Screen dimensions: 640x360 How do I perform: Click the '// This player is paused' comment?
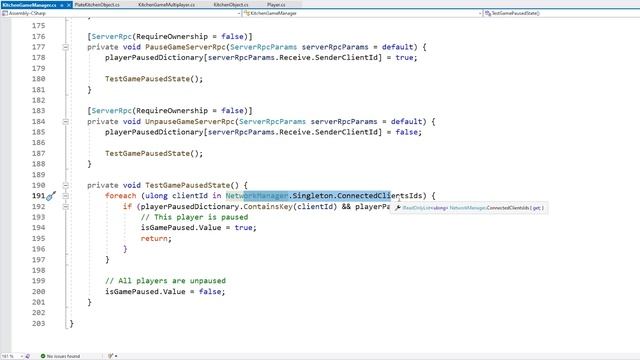coord(194,217)
